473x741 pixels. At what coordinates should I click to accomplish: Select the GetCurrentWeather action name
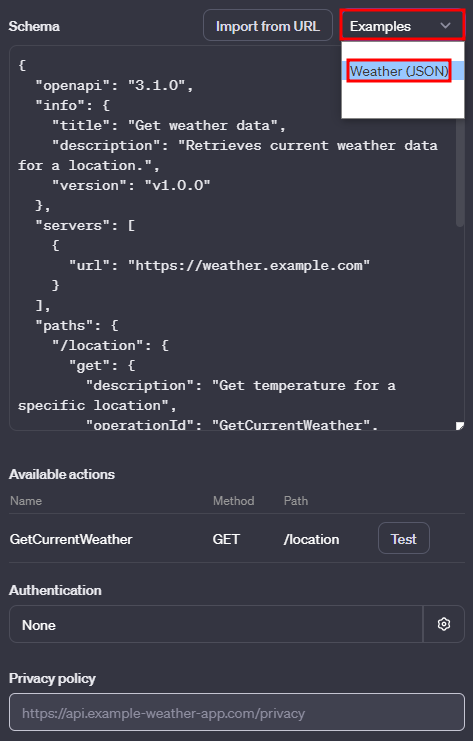71,539
